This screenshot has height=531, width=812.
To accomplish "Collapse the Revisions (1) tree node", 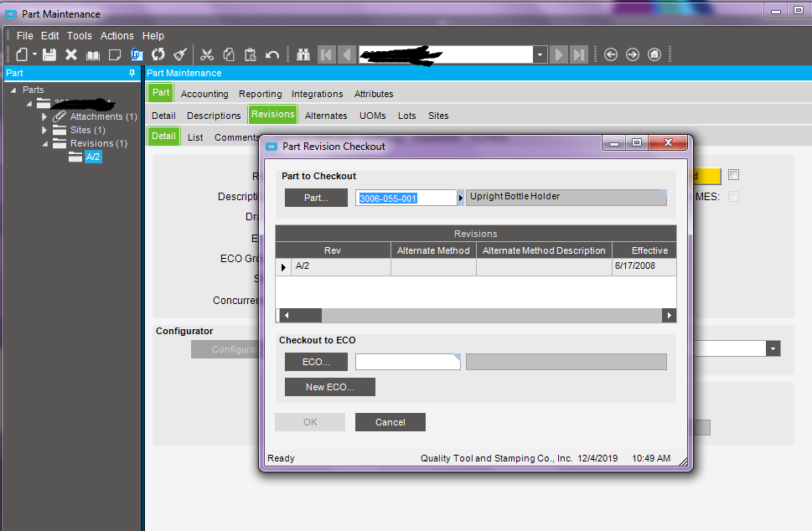I will point(45,144).
